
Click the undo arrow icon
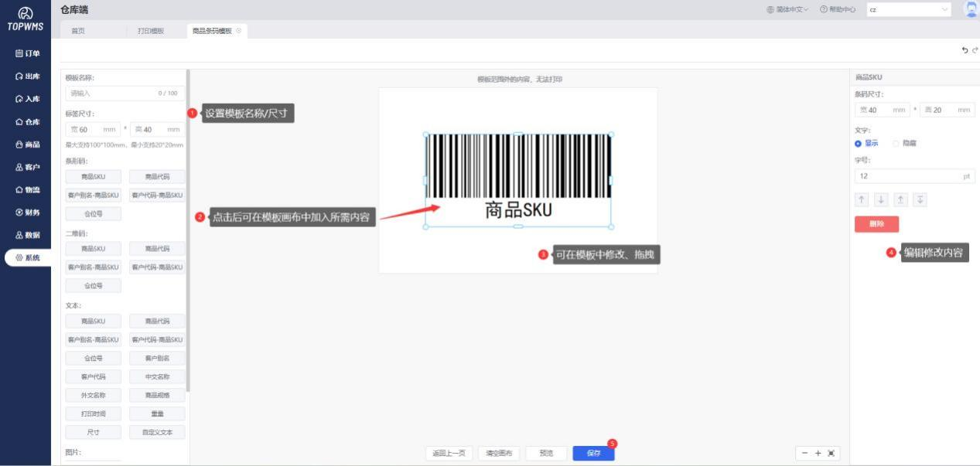965,50
